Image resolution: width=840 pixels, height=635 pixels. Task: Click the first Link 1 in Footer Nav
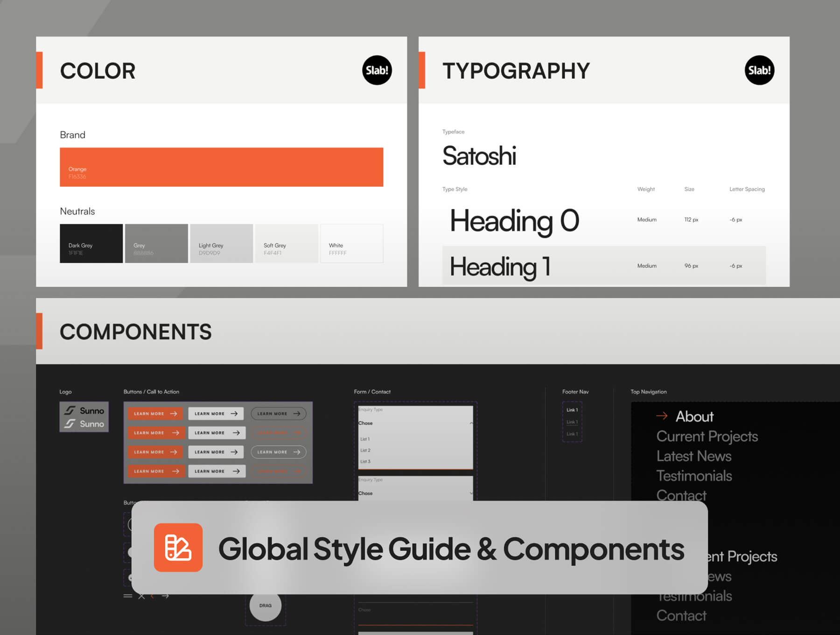[572, 410]
